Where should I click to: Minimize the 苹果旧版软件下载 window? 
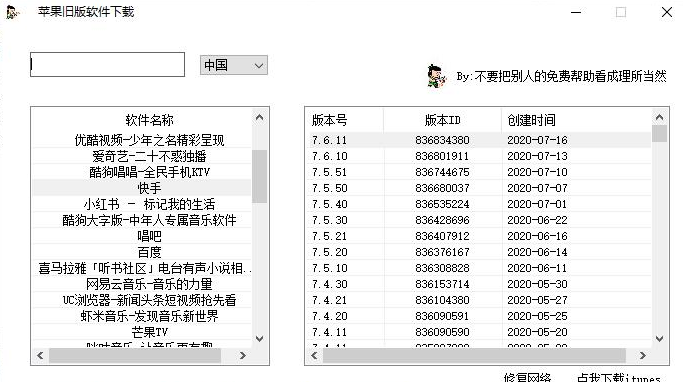tap(576, 12)
